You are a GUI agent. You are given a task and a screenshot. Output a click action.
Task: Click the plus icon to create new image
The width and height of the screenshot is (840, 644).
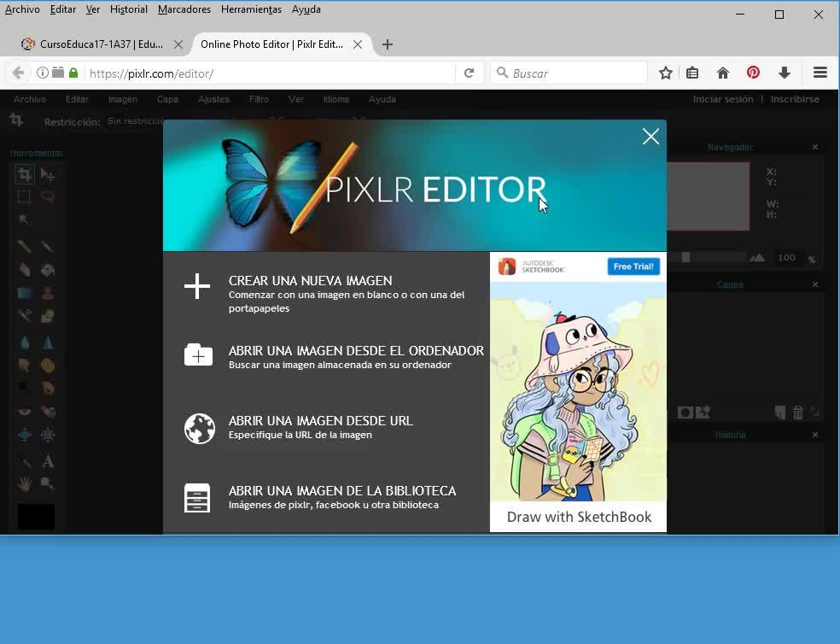coord(197,286)
